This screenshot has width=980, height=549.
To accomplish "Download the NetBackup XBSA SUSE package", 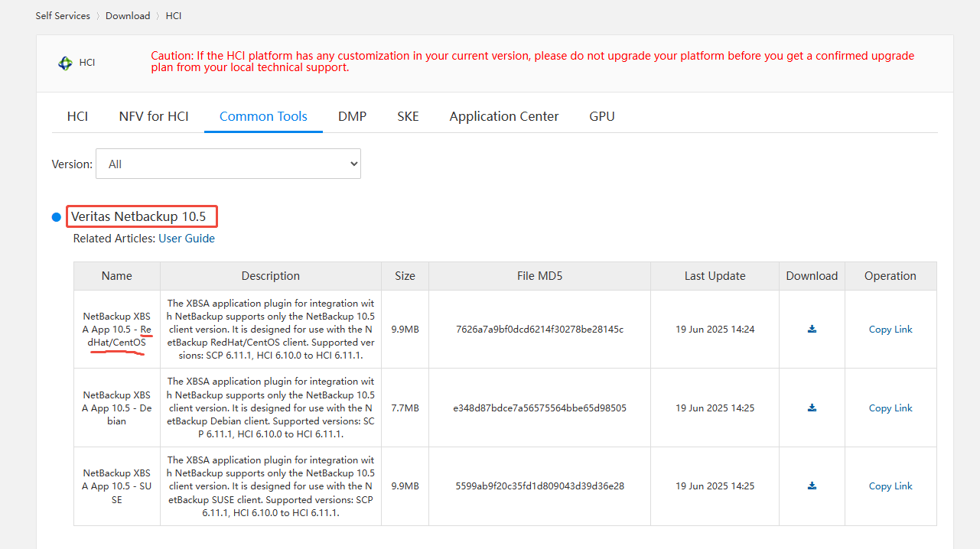I will [812, 486].
